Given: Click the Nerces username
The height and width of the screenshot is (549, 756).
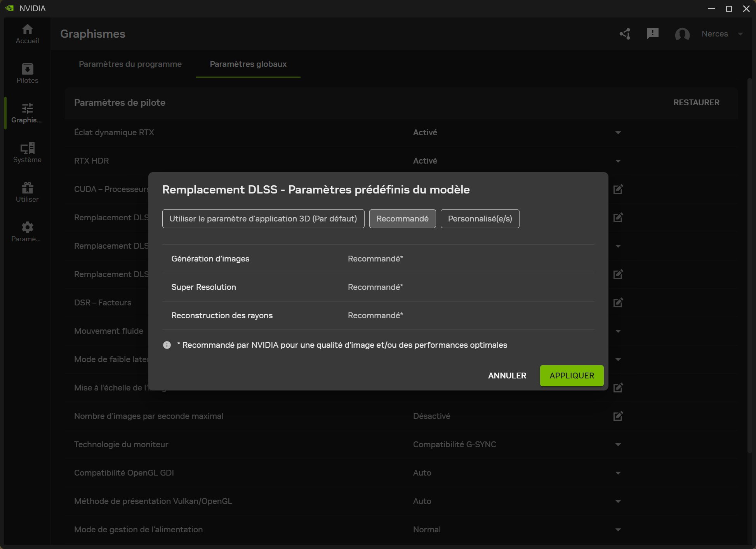Looking at the screenshot, I should coord(714,34).
